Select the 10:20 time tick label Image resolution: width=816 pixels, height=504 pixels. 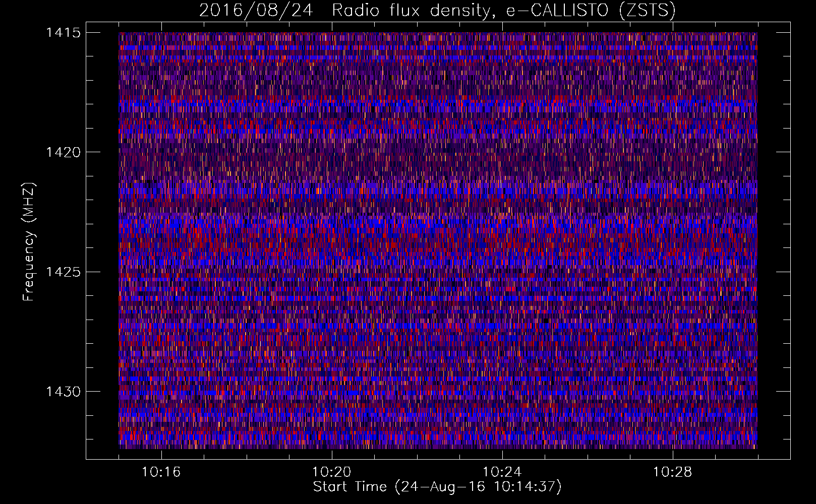(331, 472)
